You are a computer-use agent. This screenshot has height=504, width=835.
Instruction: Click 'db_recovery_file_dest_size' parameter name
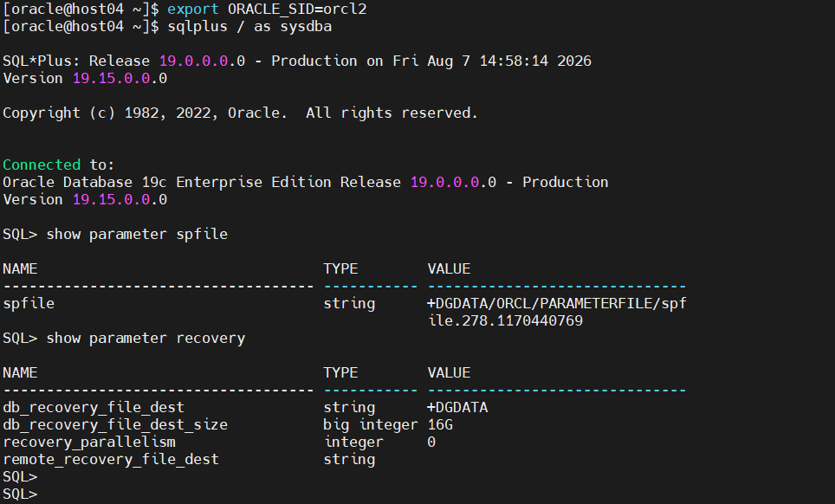coord(115,424)
